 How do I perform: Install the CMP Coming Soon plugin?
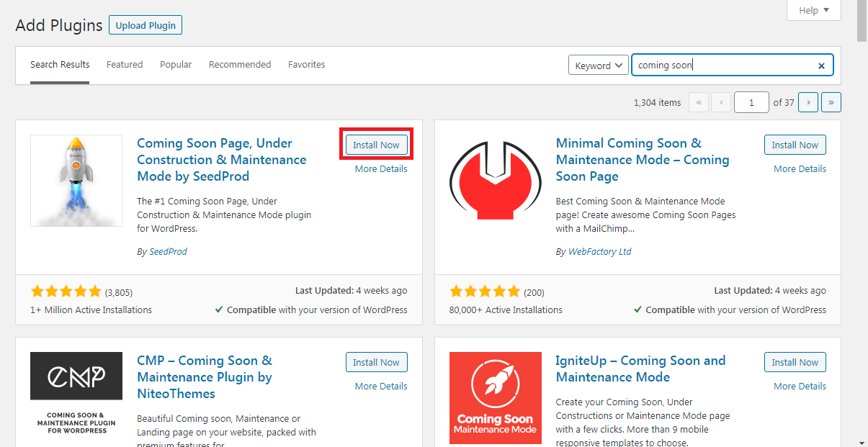376,362
